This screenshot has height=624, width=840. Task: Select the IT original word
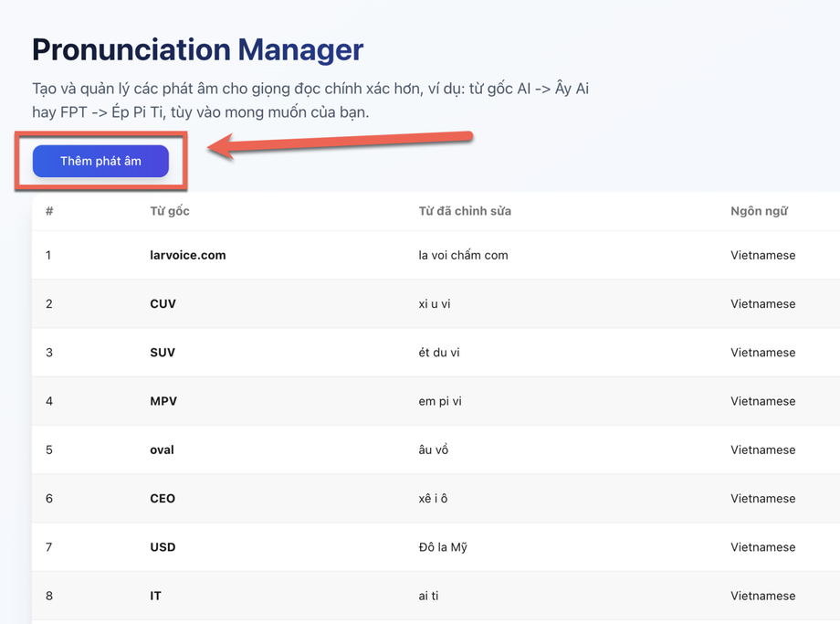155,596
